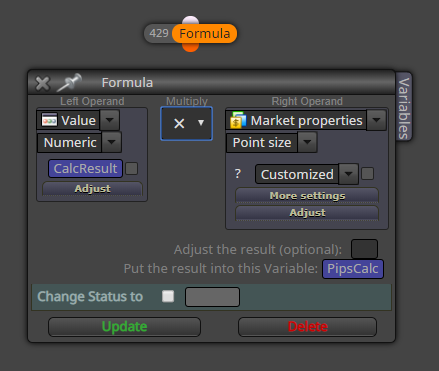Click Adjust under Right Operand
The image size is (439, 371).
307,213
